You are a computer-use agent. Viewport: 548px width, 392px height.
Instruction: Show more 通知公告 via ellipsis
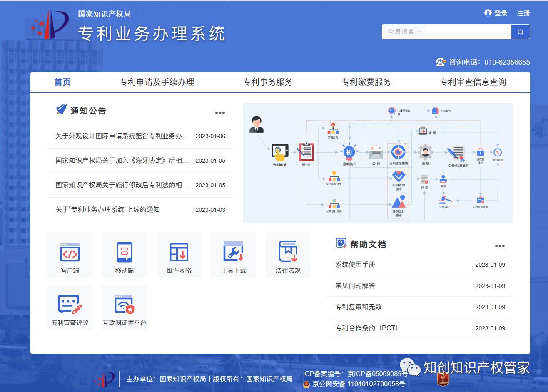[x=220, y=113]
